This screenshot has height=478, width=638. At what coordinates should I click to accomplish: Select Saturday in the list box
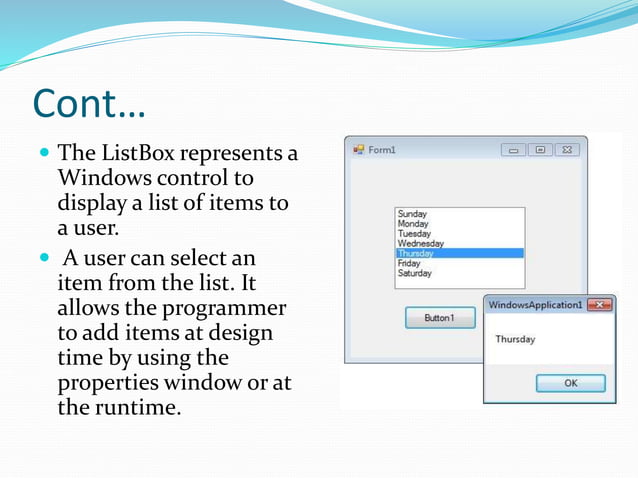click(x=459, y=273)
